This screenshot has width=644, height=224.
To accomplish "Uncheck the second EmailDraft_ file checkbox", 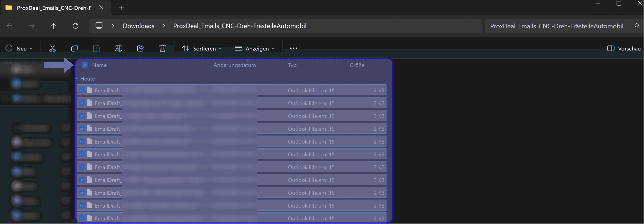I will (82, 103).
